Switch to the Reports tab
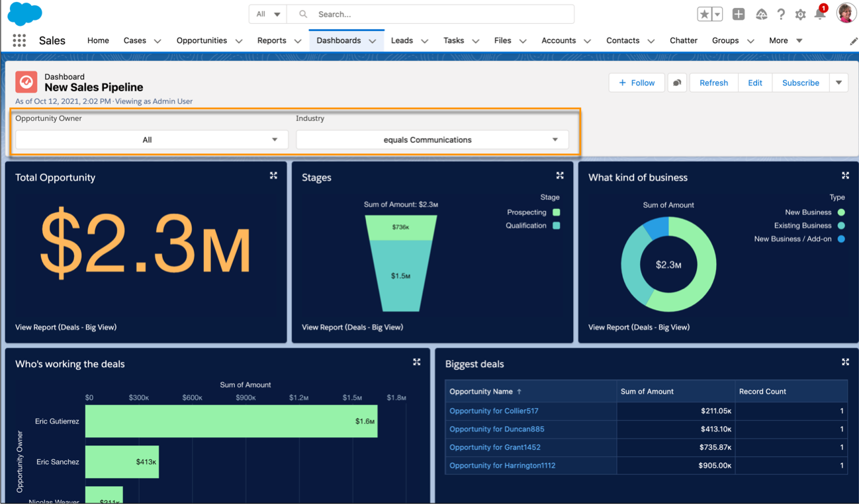The image size is (859, 504). pos(271,40)
